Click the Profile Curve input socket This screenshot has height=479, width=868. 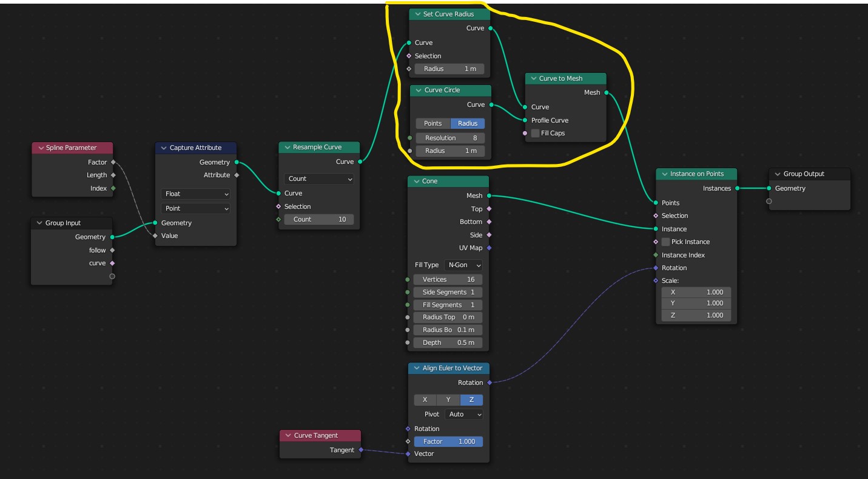pyautogui.click(x=525, y=120)
